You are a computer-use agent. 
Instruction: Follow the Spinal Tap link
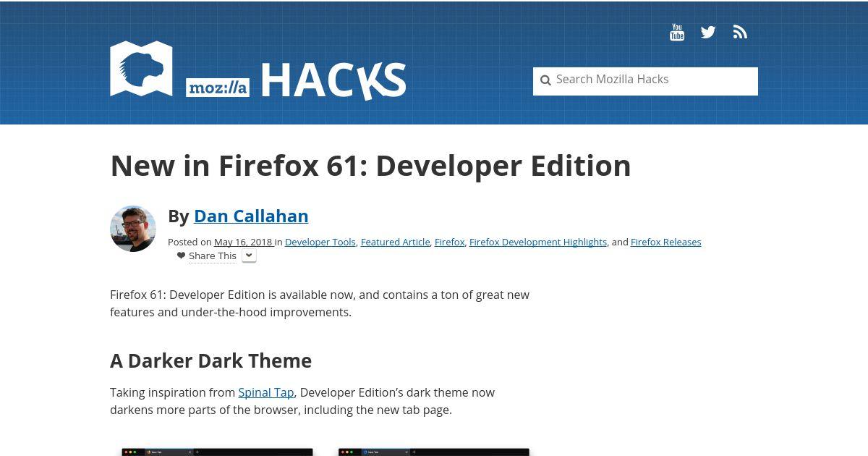click(x=266, y=392)
